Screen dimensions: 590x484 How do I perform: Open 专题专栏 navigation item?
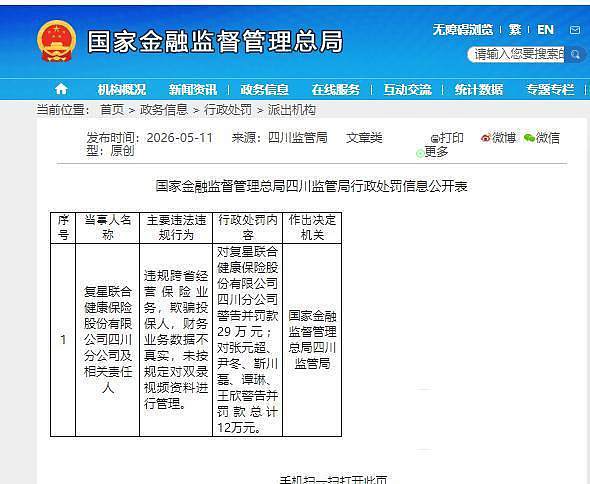pos(550,90)
